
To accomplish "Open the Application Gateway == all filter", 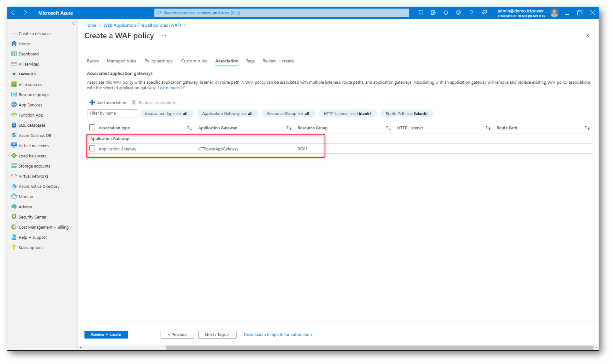I will (x=227, y=113).
